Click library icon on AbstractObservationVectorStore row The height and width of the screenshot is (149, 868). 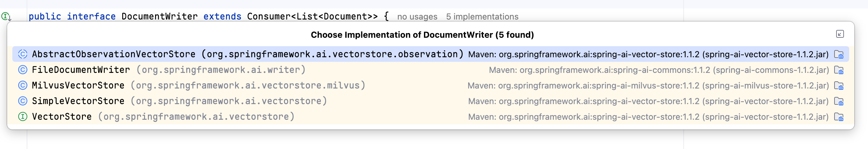click(839, 54)
